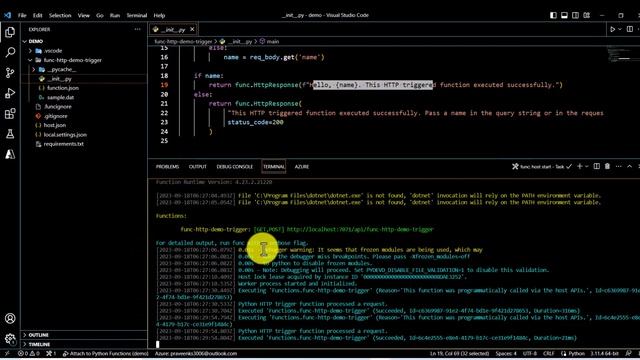
Task: Split the editor to the right
Action: (630, 29)
